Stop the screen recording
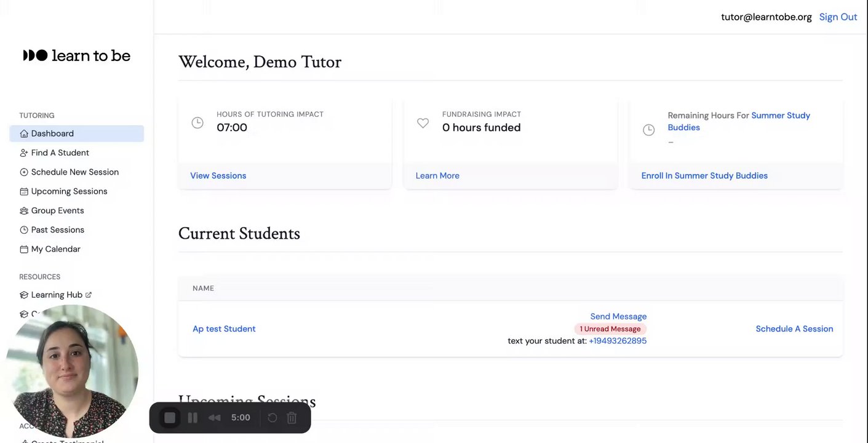The image size is (868, 443). pyautogui.click(x=170, y=418)
